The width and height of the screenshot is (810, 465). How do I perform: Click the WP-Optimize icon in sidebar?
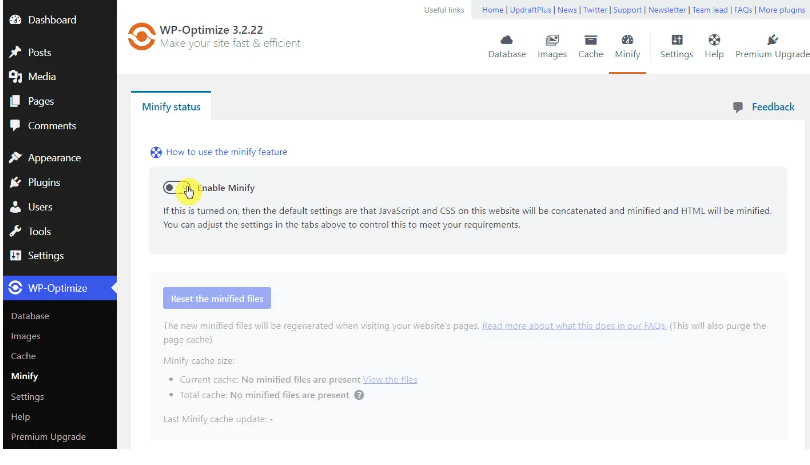[x=15, y=288]
